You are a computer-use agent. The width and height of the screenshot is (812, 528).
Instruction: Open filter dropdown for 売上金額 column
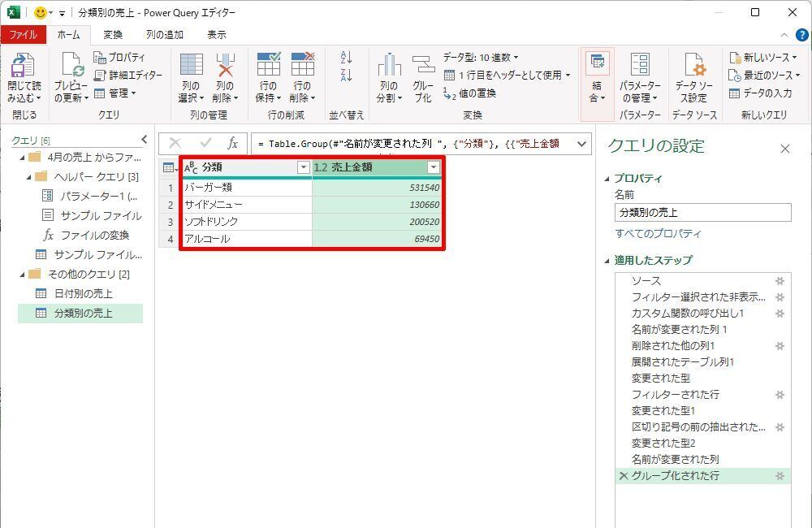click(434, 167)
